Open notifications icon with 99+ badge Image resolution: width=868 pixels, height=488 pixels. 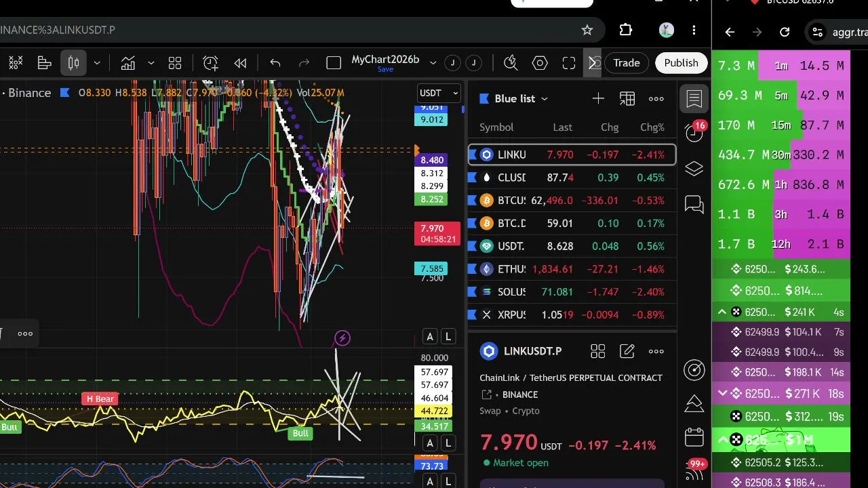[x=694, y=469]
